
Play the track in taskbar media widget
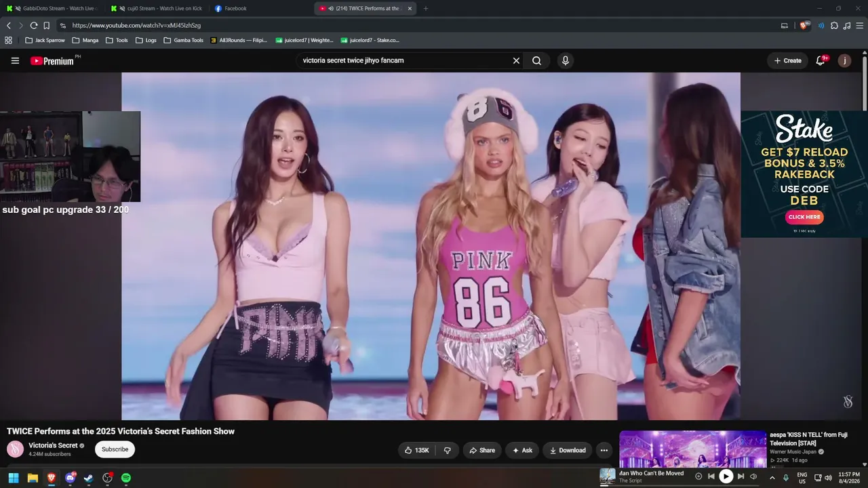pyautogui.click(x=726, y=476)
